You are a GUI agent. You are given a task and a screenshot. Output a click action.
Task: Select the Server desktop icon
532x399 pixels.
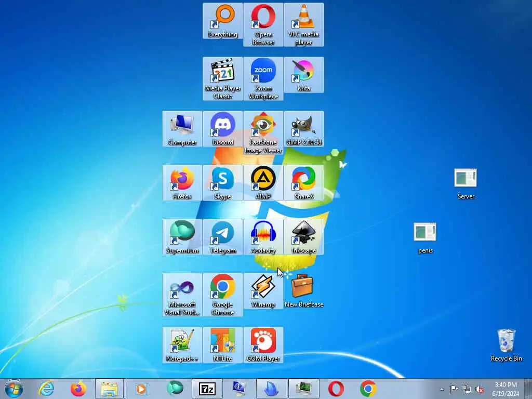pyautogui.click(x=465, y=184)
